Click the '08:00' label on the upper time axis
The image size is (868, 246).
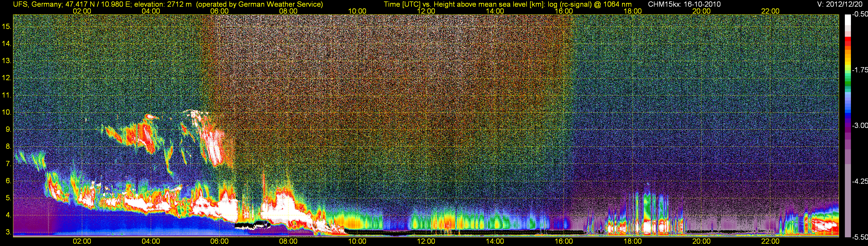pos(288,11)
